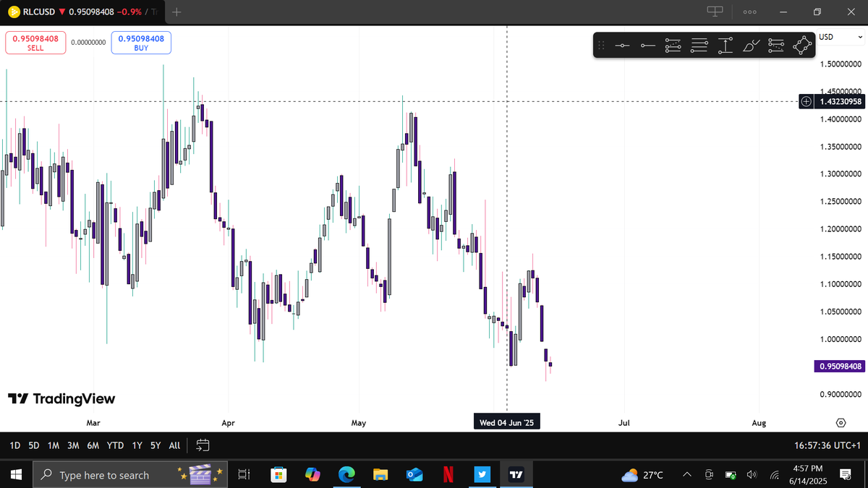The width and height of the screenshot is (868, 488).
Task: Open timezone menu at 16:57:36 UTC+1
Action: click(827, 445)
